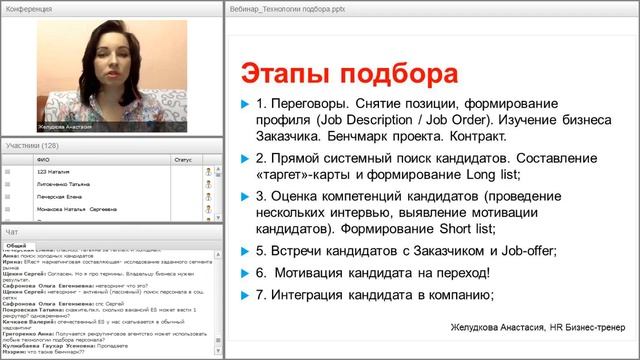640x360 pixels.
Task: Click the slide footer Желудкова Анастасия, HR Бизнес-тренер
Action: click(x=538, y=327)
